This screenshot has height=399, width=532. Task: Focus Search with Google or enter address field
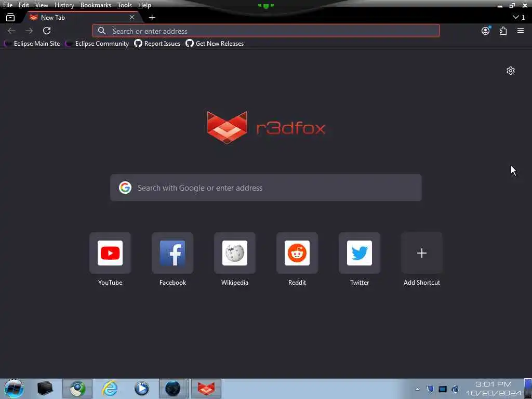(x=266, y=188)
